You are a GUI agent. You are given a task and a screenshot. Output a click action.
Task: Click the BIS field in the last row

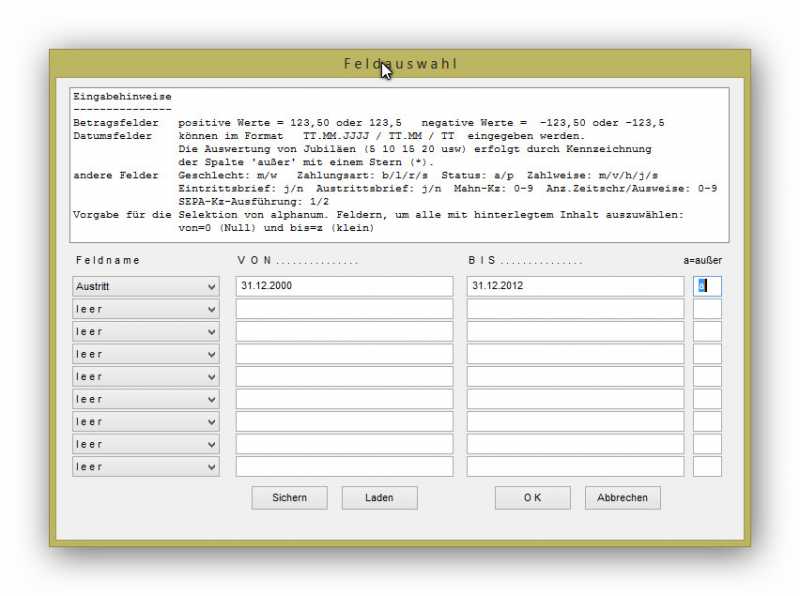(575, 466)
